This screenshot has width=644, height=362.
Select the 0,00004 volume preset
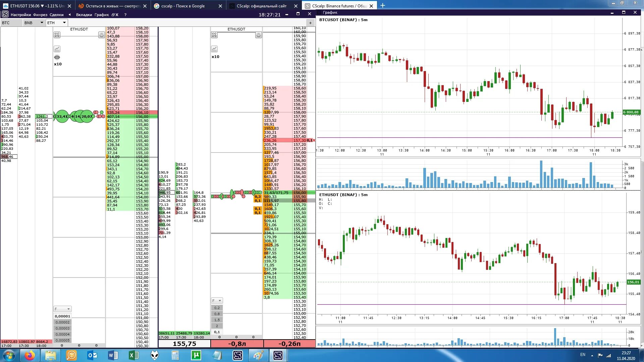point(62,335)
